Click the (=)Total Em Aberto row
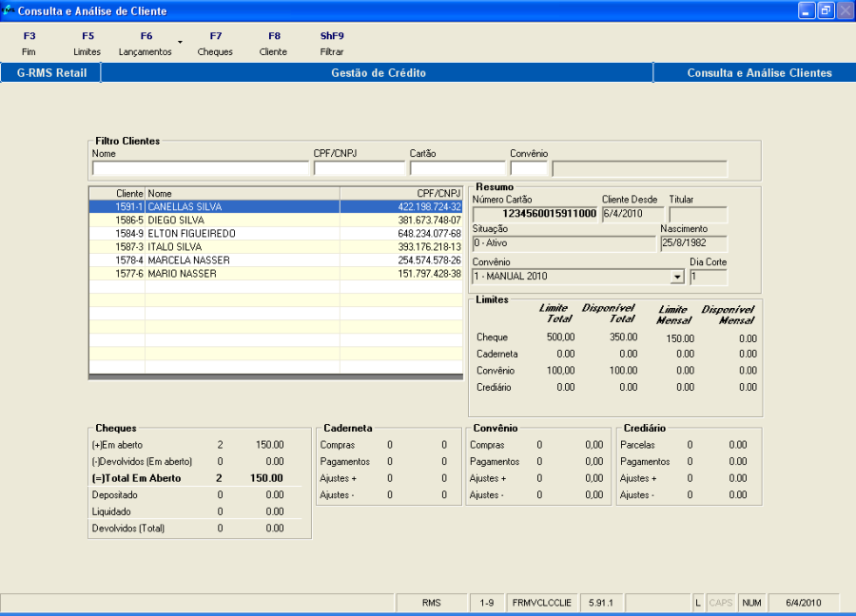Screen dimensions: 856x616 (187, 478)
